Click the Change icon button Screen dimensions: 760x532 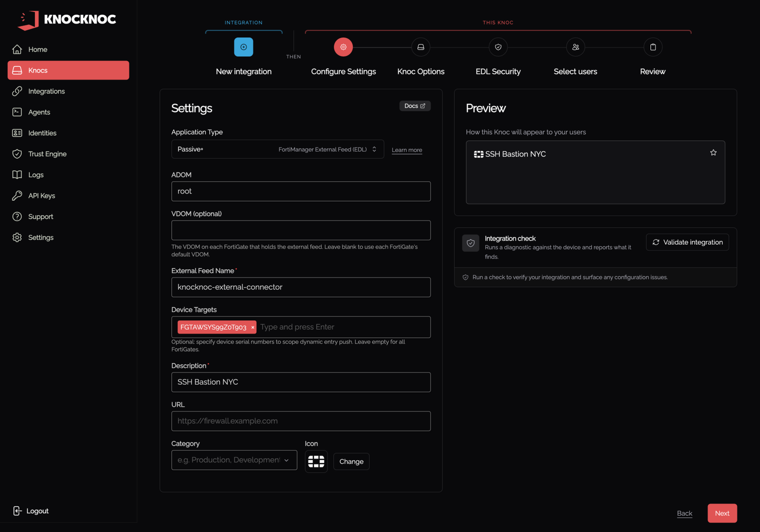[x=351, y=461]
